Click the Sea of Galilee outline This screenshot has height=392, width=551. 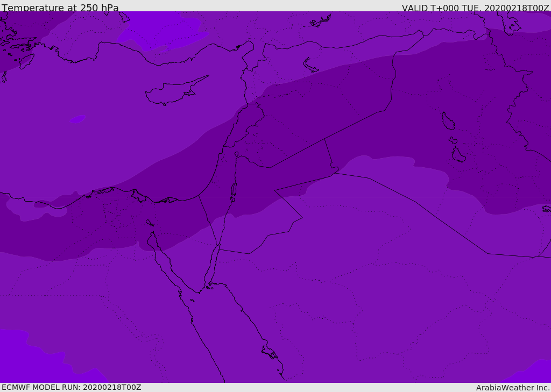(x=236, y=154)
